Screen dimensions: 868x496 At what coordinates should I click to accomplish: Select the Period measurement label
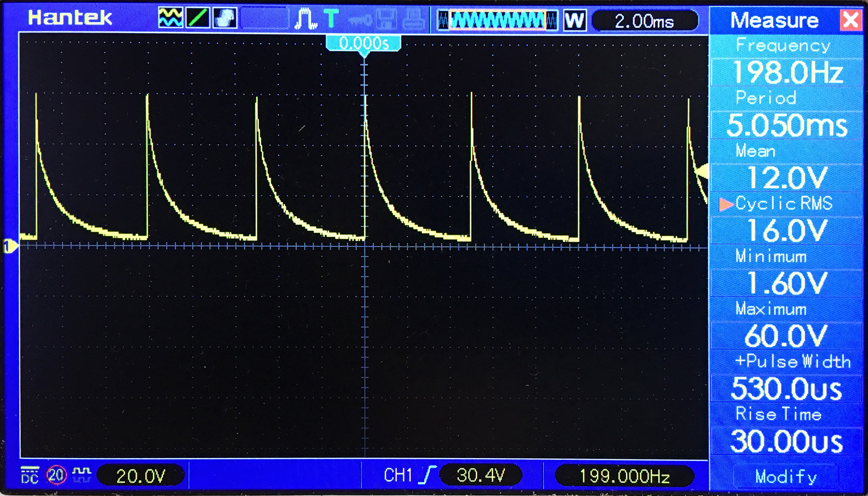(x=766, y=98)
